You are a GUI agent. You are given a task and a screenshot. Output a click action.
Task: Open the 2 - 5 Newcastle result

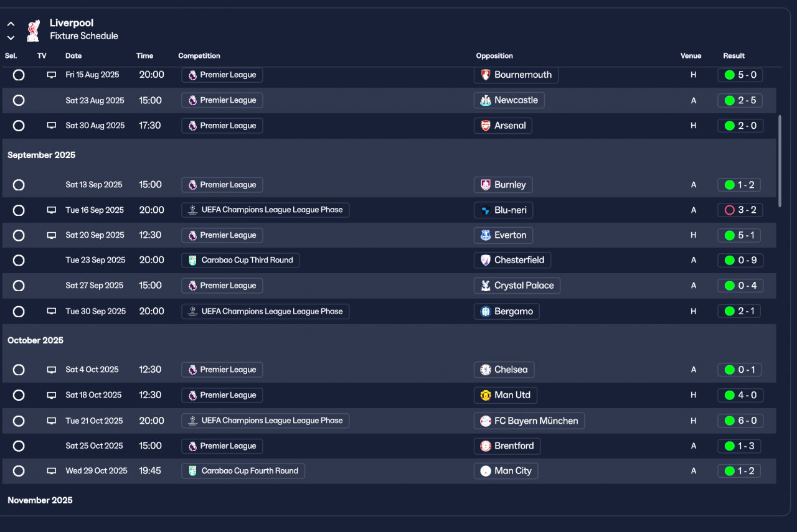tap(740, 100)
